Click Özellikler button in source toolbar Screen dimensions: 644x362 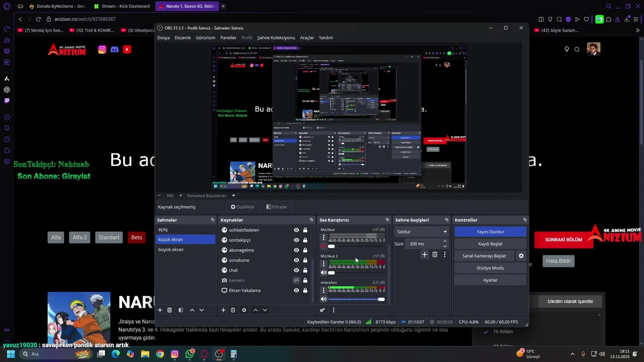[x=243, y=207]
